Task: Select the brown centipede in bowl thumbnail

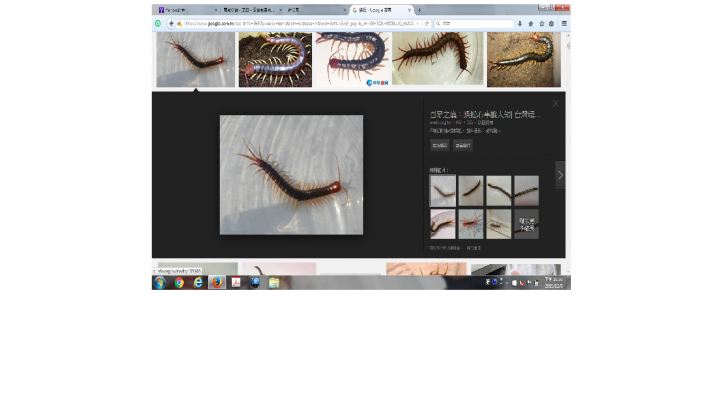Action: click(x=437, y=58)
